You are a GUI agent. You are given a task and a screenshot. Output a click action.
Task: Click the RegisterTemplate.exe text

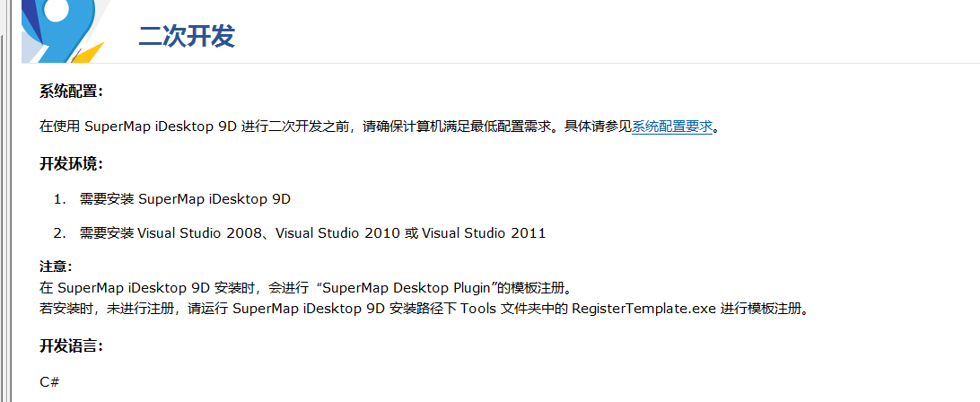point(643,310)
